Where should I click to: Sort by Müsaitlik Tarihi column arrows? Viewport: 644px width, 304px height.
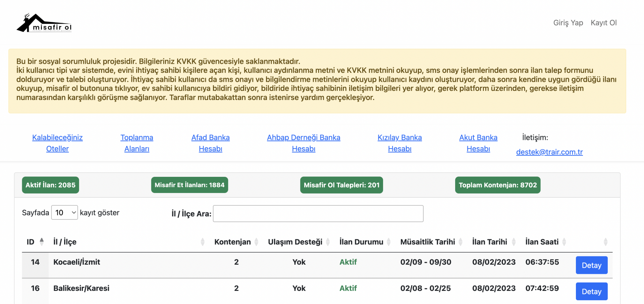[x=461, y=242]
